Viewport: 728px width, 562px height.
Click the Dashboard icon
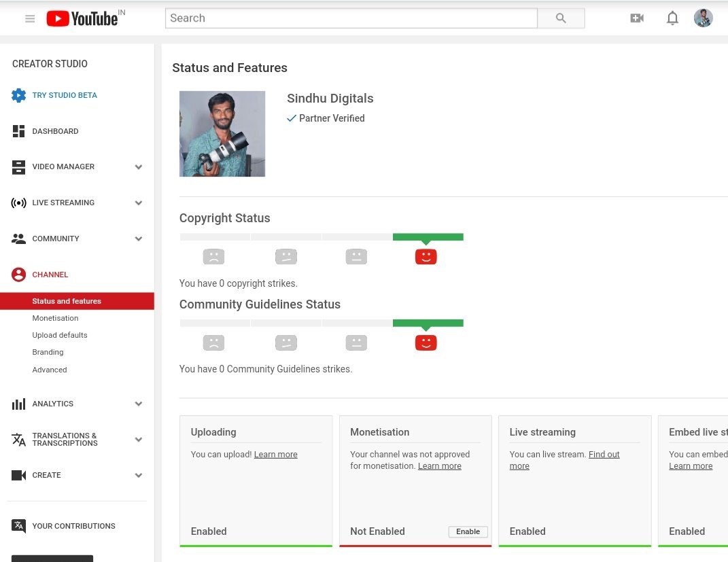(18, 131)
